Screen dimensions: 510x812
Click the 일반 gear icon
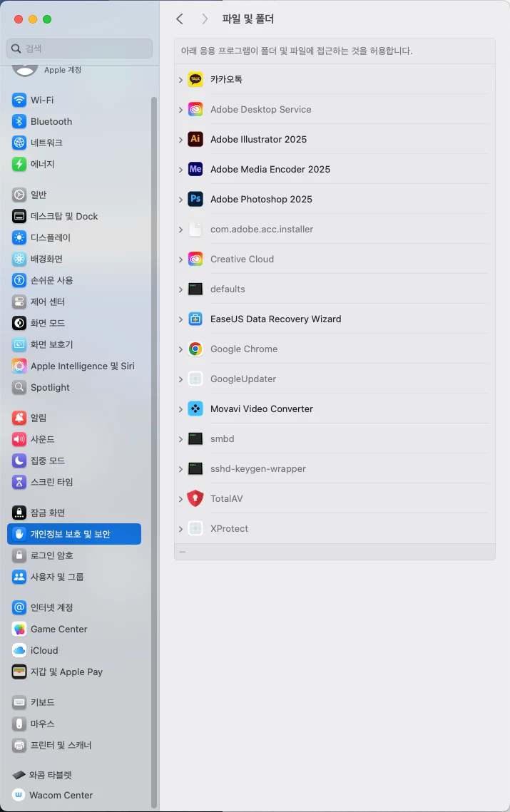pos(19,195)
